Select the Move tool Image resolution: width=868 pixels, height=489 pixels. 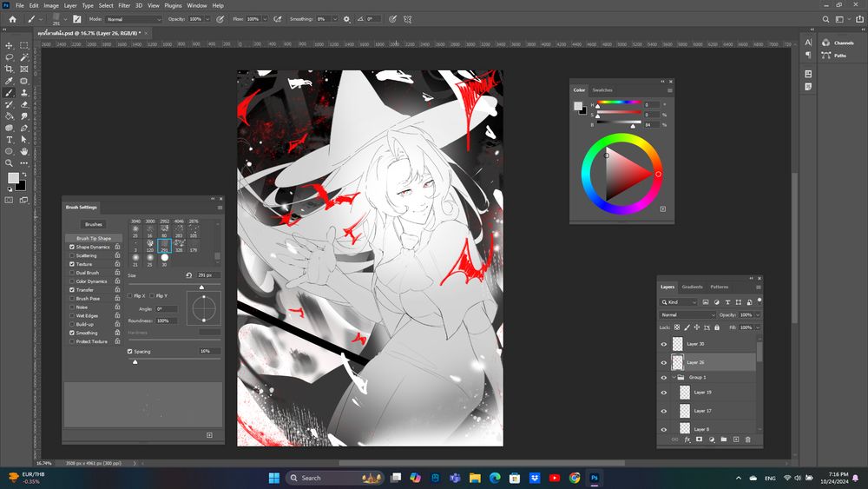(9, 45)
